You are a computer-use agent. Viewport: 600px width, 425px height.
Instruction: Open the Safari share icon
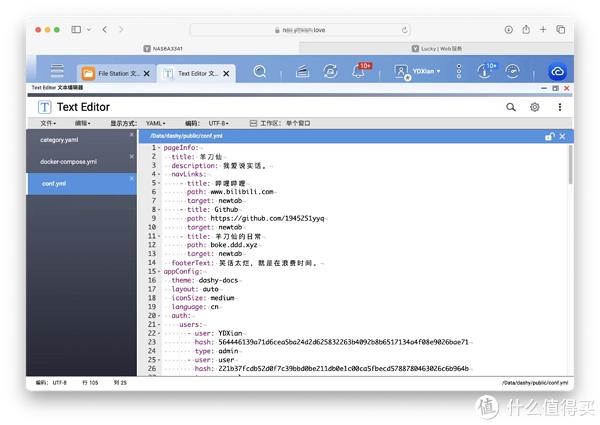[526, 29]
